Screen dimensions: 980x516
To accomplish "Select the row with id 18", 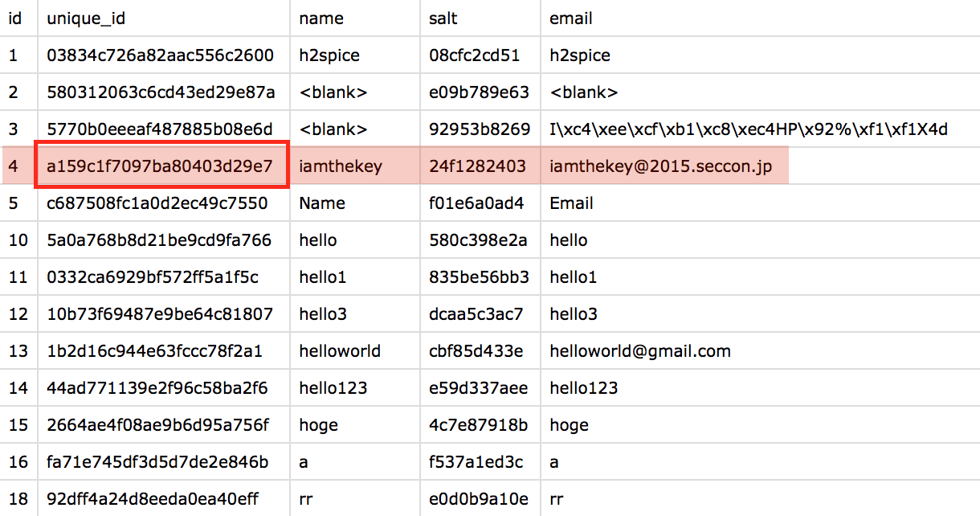I will click(x=490, y=499).
